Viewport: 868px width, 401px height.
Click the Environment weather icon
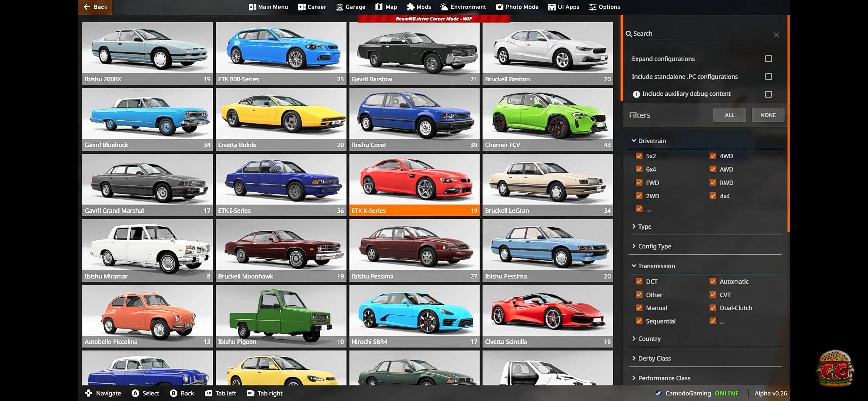click(x=444, y=7)
